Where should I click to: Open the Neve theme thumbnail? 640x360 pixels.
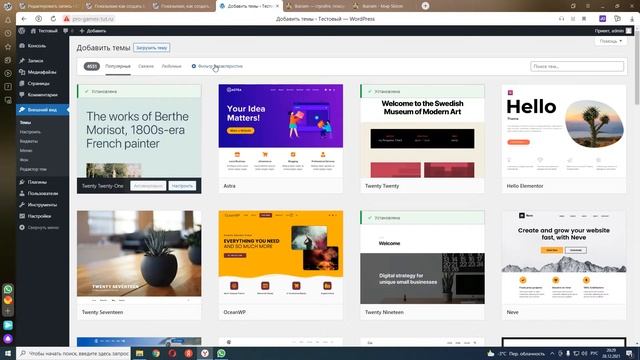(x=564, y=257)
